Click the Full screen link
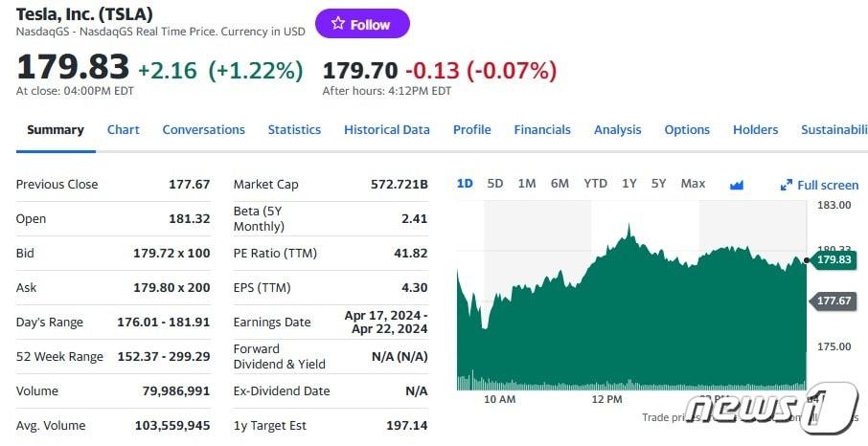 coord(828,185)
